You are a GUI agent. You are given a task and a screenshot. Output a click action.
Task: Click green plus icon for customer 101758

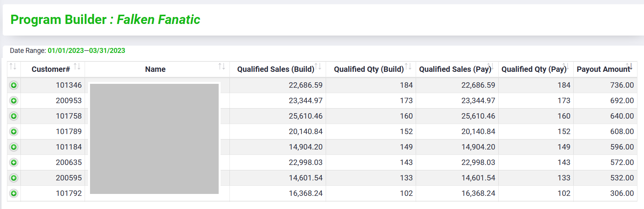(14, 116)
